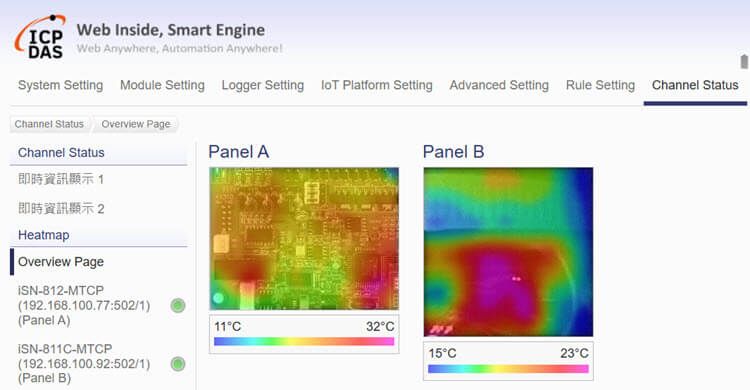The width and height of the screenshot is (750, 390).
Task: Click green status indicator for iSN-812-MTCP
Action: [x=178, y=305]
